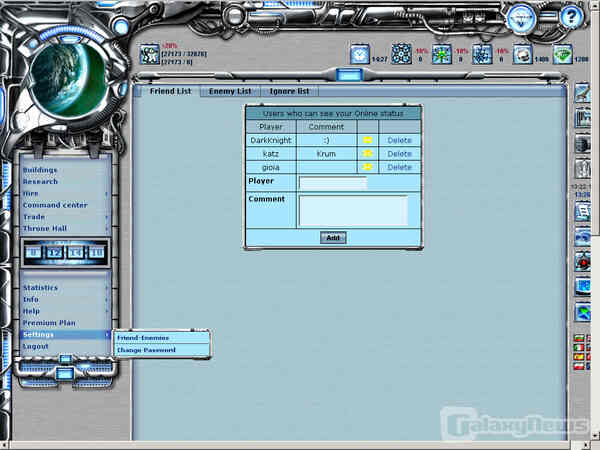600x450 pixels.
Task: Delete DarkKnight from the friend list
Action: 399,140
